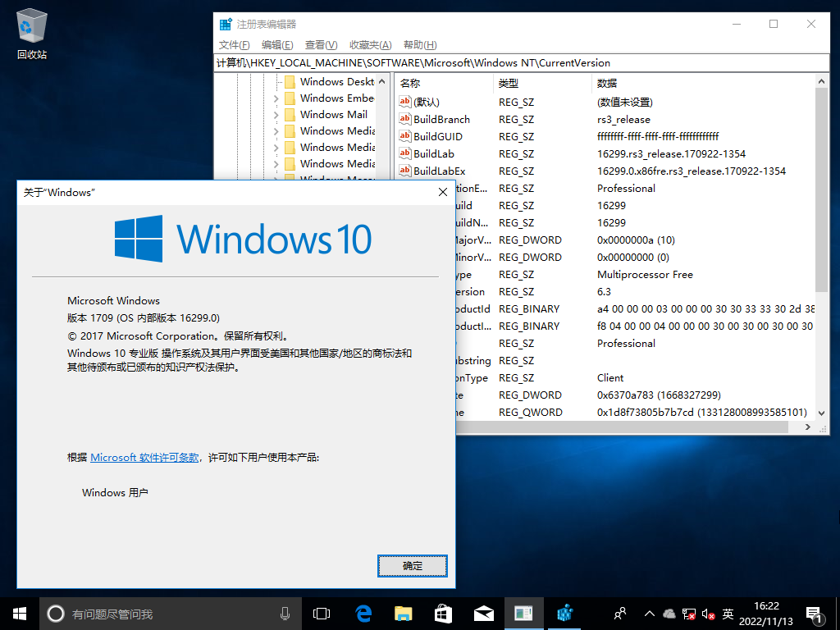The width and height of the screenshot is (840, 630).
Task: Close the About Windows dialog
Action: point(443,192)
